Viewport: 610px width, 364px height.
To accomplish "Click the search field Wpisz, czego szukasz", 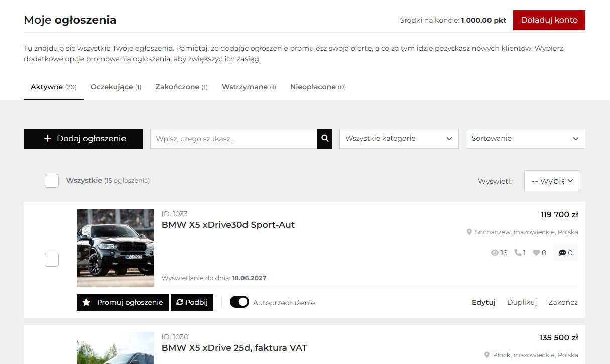I will point(233,139).
